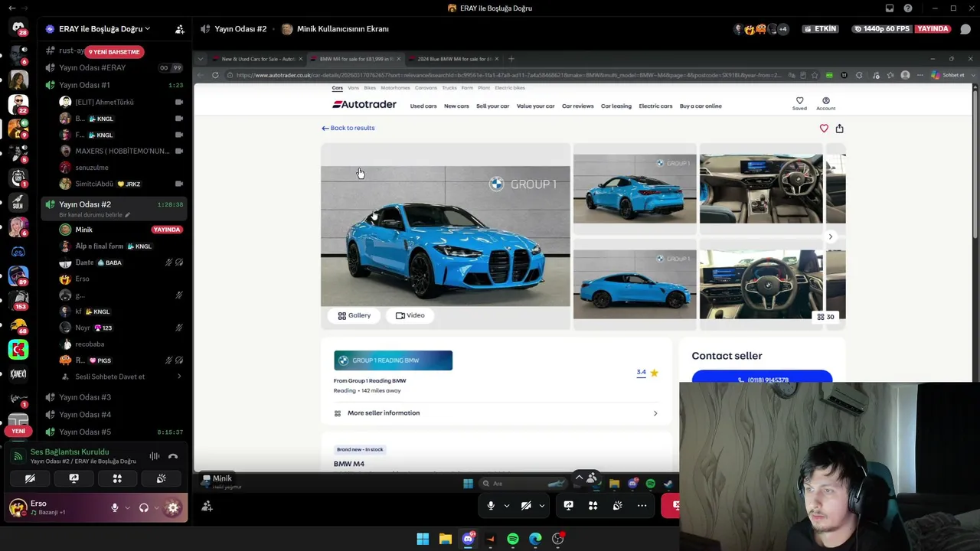
Task: Open the soundboard from voice panel
Action: 161,479
